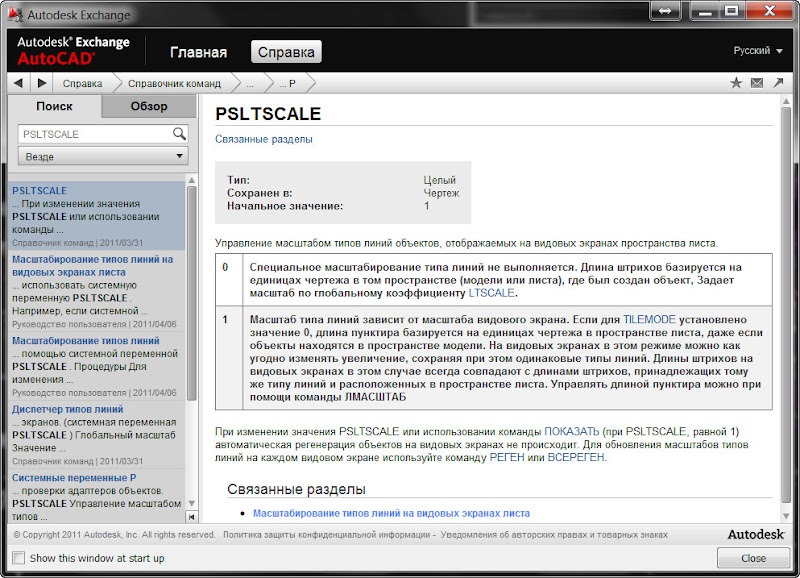Image resolution: width=800 pixels, height=578 pixels.
Task: Follow the LTSCALE link
Action: (x=491, y=293)
